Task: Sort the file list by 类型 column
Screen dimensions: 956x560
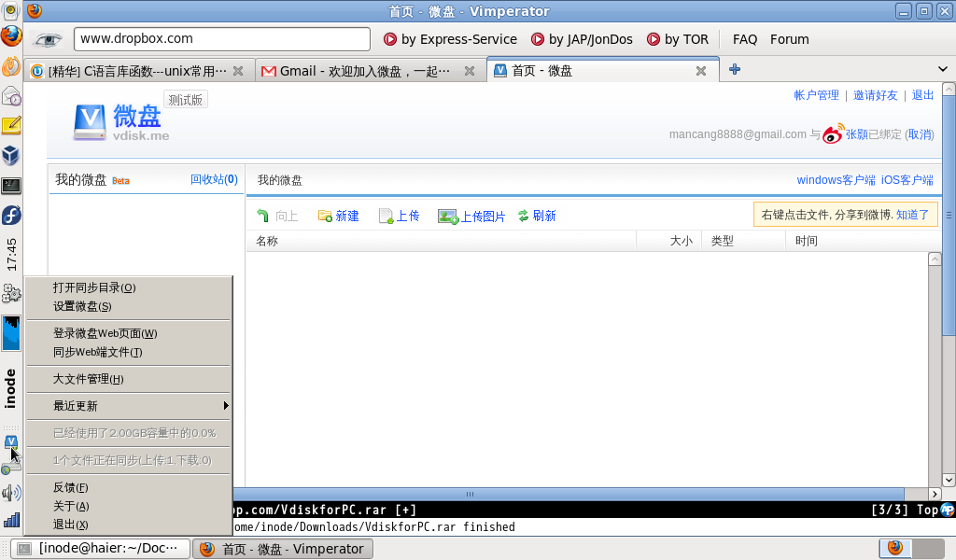Action: [744, 241]
